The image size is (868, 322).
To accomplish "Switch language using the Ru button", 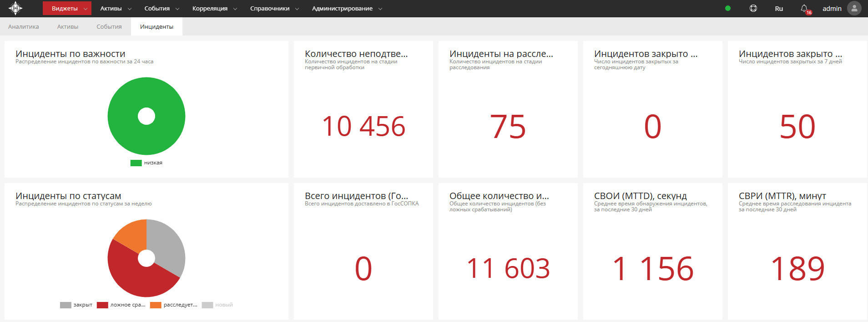I will [x=779, y=9].
